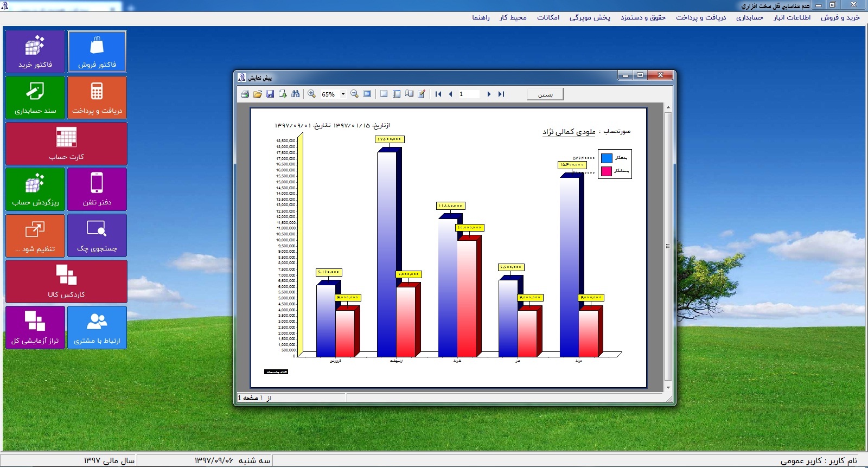The width and height of the screenshot is (868, 468).
Task: Click the single page layout icon
Action: pos(384,94)
